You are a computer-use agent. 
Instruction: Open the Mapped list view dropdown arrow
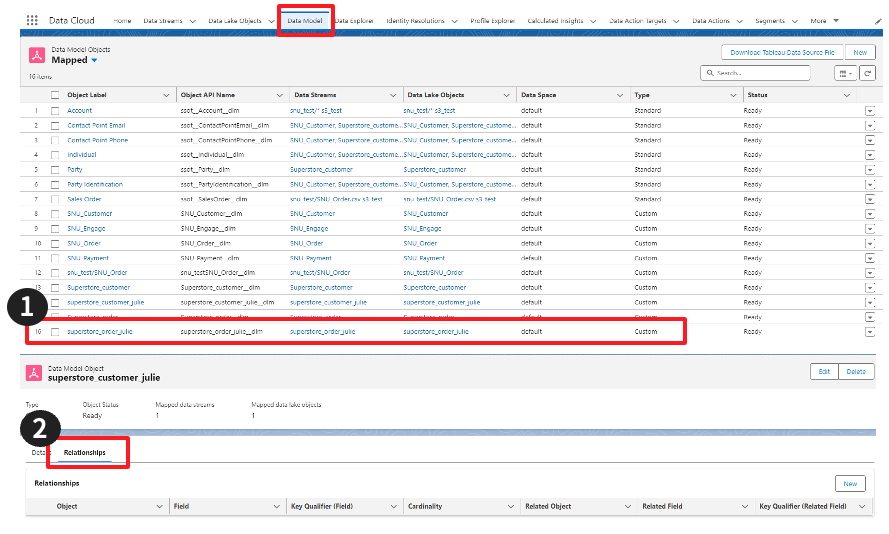click(94, 60)
